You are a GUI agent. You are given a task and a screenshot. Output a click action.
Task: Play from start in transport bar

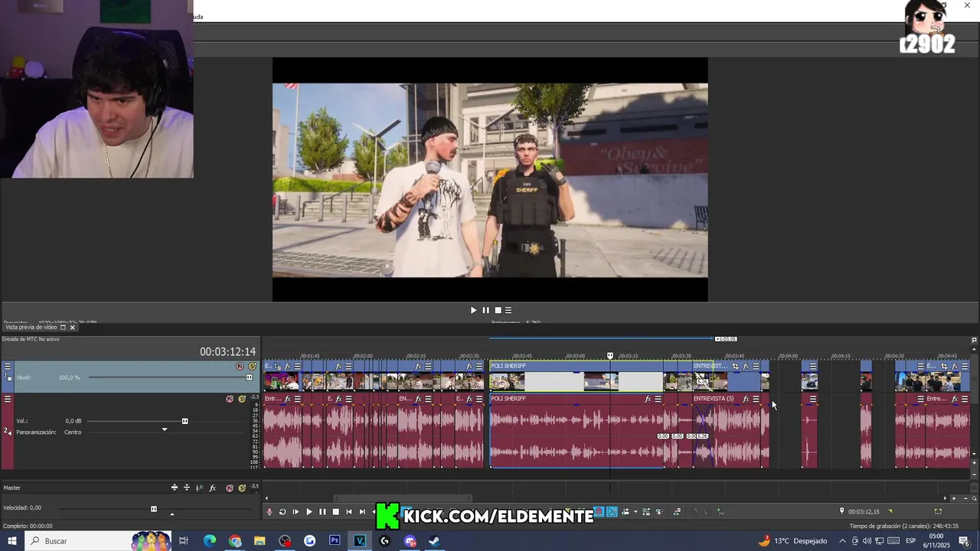[296, 512]
